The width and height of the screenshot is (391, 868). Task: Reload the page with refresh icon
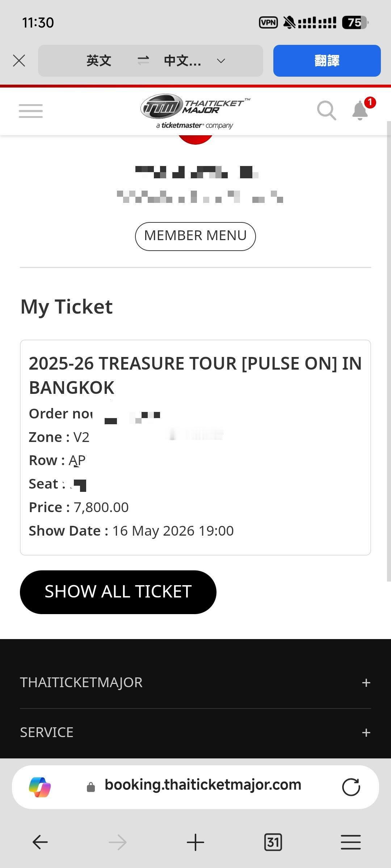351,787
